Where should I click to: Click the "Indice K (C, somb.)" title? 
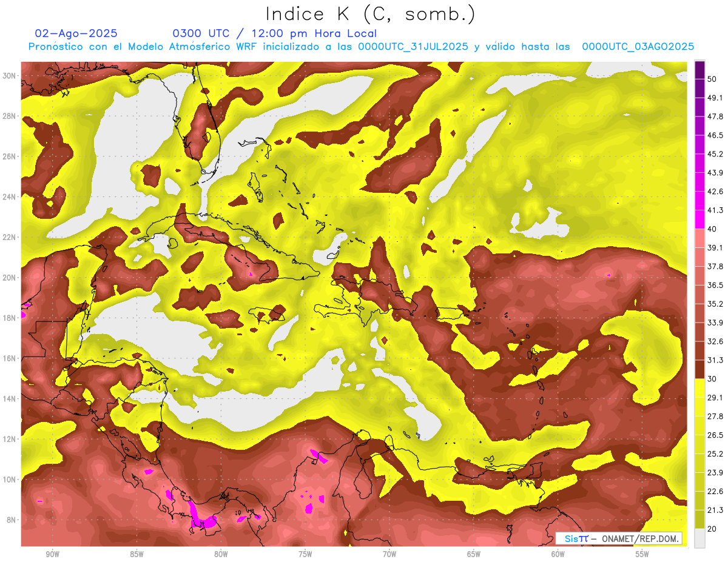[371, 14]
